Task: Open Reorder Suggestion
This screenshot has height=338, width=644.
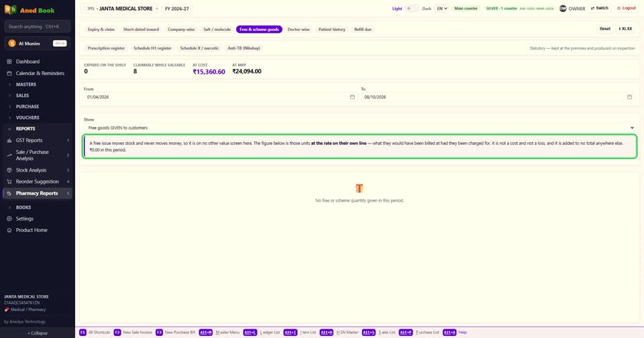Action: point(38,182)
